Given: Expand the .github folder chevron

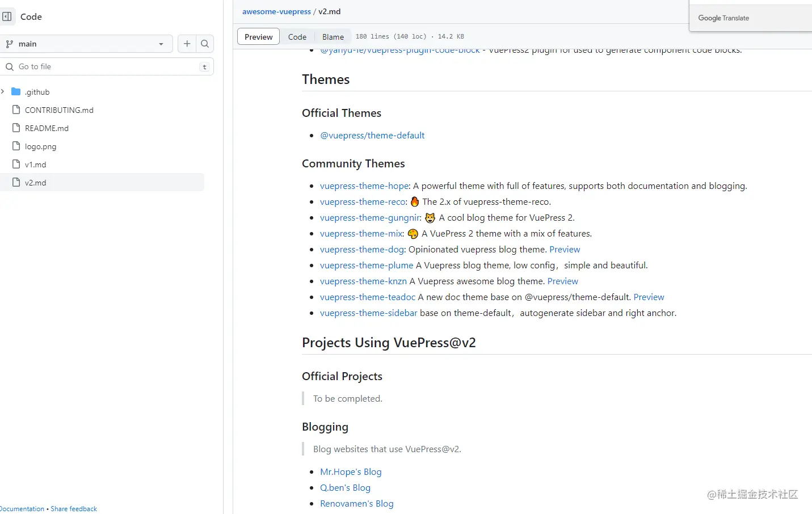Looking at the screenshot, I should [3, 92].
